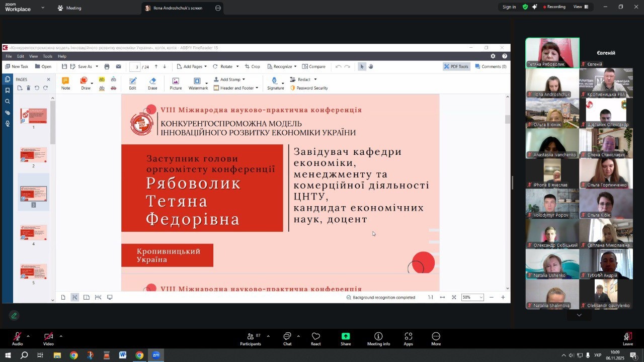Click the Signature tool
Viewport: 644px width, 362px height.
[275, 83]
